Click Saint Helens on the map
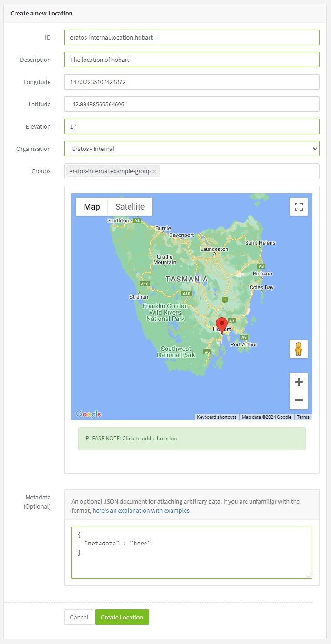Screen dimensions: 331x644 (260, 243)
